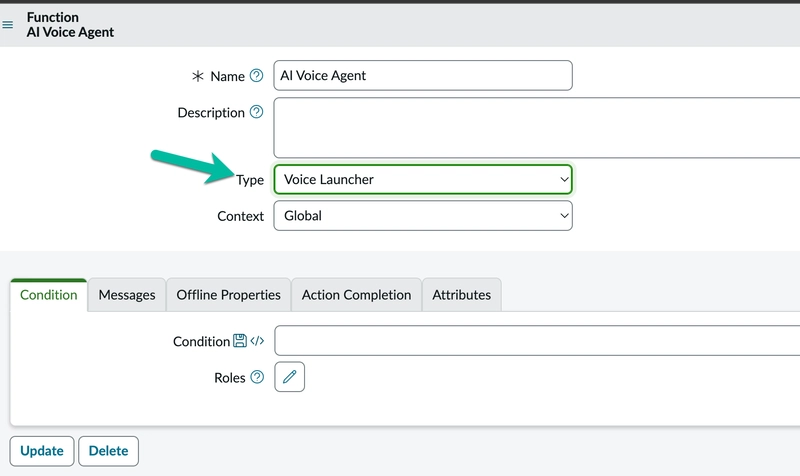Expand the Context dropdown set to Global
The height and width of the screenshot is (476, 800).
pos(422,216)
